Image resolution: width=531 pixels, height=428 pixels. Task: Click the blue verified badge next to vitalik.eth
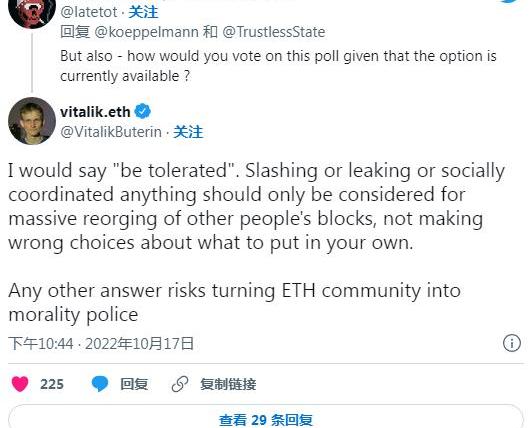[143, 111]
